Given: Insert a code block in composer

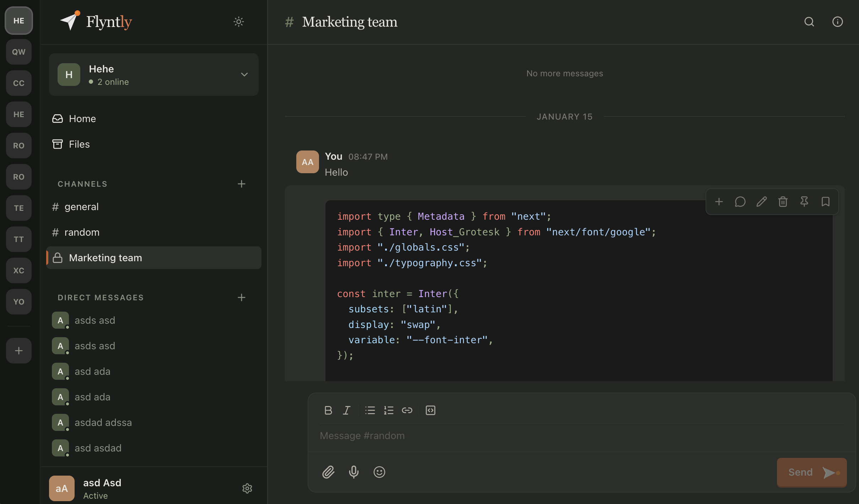Looking at the screenshot, I should (430, 410).
